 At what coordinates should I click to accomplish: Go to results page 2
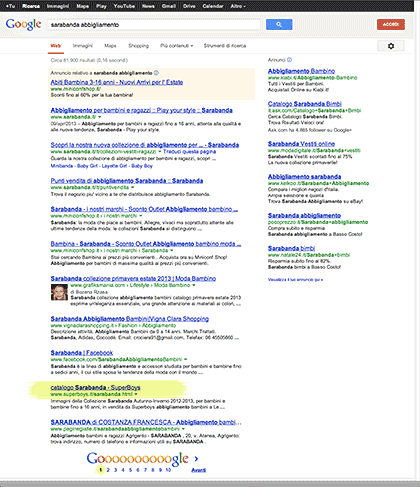108,470
